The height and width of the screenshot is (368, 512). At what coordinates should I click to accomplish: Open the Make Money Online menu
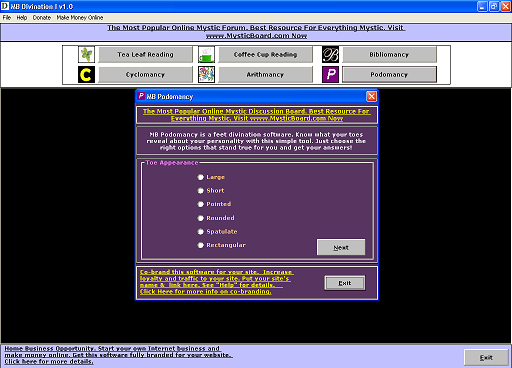(80, 18)
